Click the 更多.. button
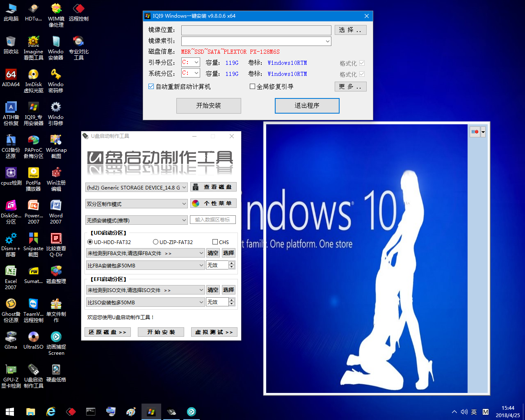Viewport: 525px width, 420px height. click(350, 87)
